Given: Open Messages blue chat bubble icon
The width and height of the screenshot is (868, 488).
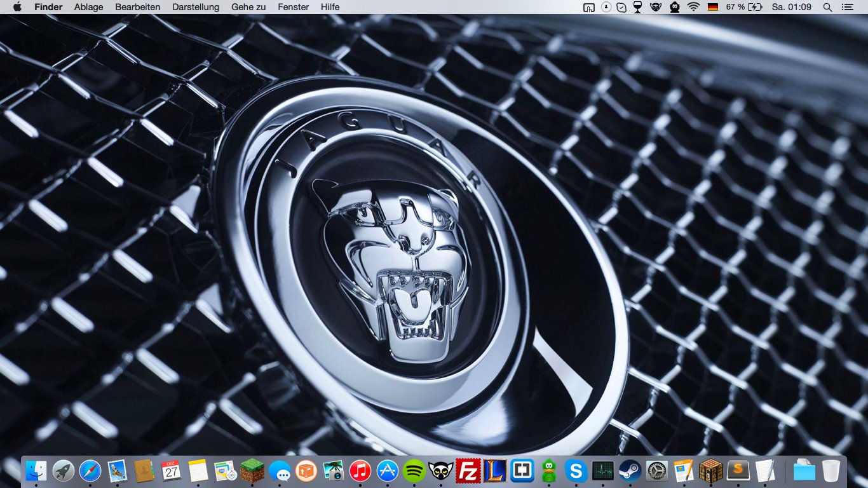Looking at the screenshot, I should click(x=280, y=471).
